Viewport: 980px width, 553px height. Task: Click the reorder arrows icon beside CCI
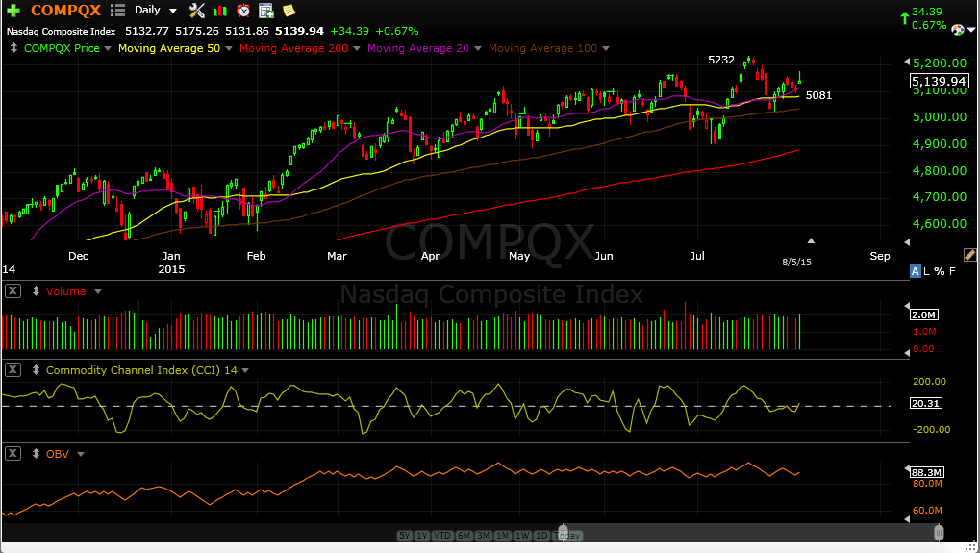pyautogui.click(x=37, y=370)
